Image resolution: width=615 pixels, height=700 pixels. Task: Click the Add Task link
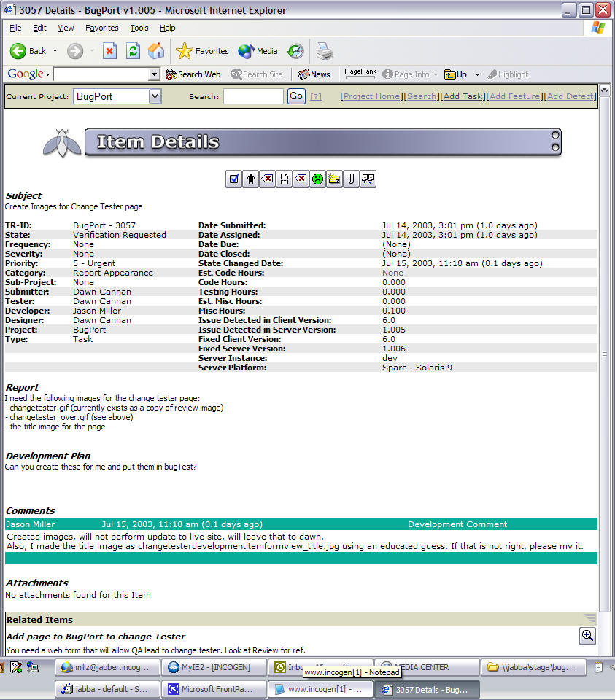click(x=463, y=96)
